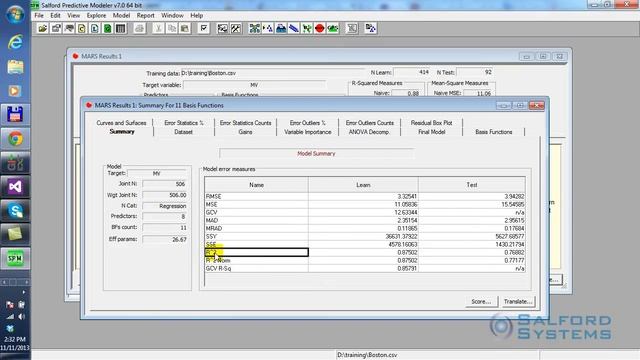Viewport: 640px width, 360px height.
Task: Switch to the Residual Box Plot tab
Action: tap(431, 123)
